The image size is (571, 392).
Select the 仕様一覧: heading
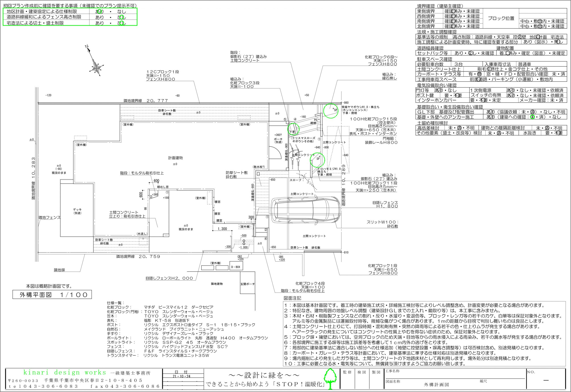(116, 303)
